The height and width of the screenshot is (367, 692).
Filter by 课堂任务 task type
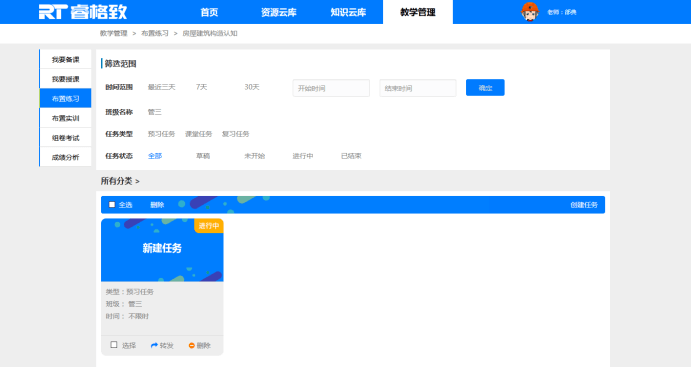(x=198, y=134)
